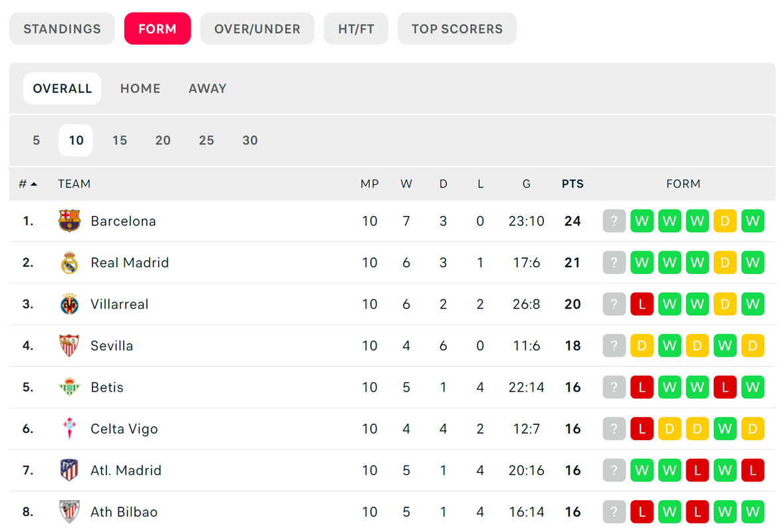Sort table by PTS column header
The height and width of the screenshot is (532, 784).
(573, 184)
